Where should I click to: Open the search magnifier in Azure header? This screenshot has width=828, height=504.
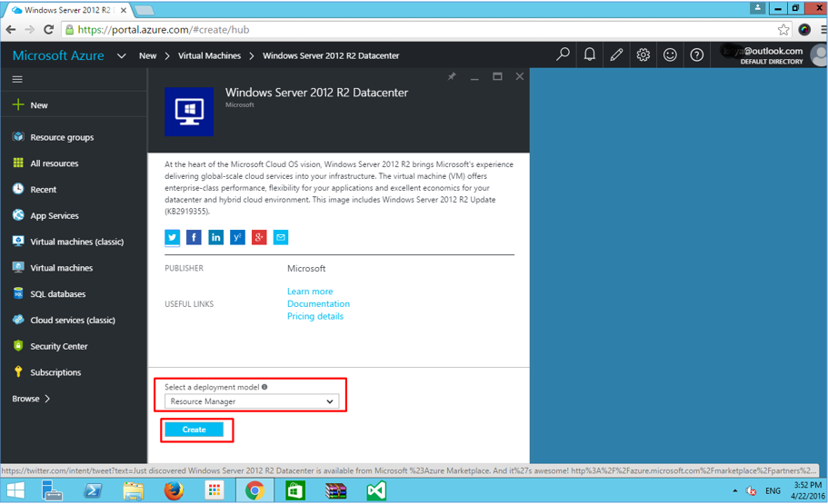[563, 54]
